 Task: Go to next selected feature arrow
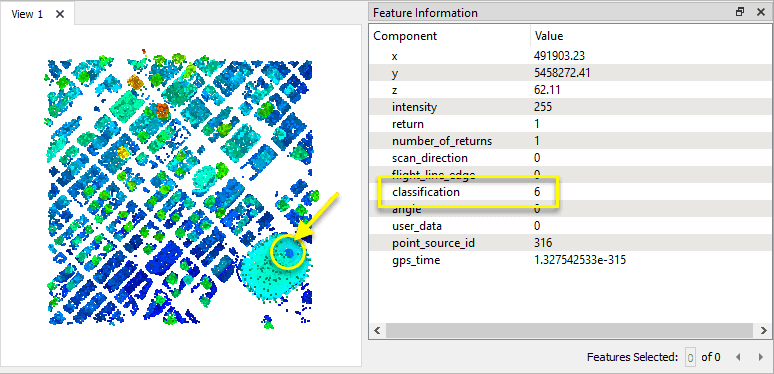761,357
